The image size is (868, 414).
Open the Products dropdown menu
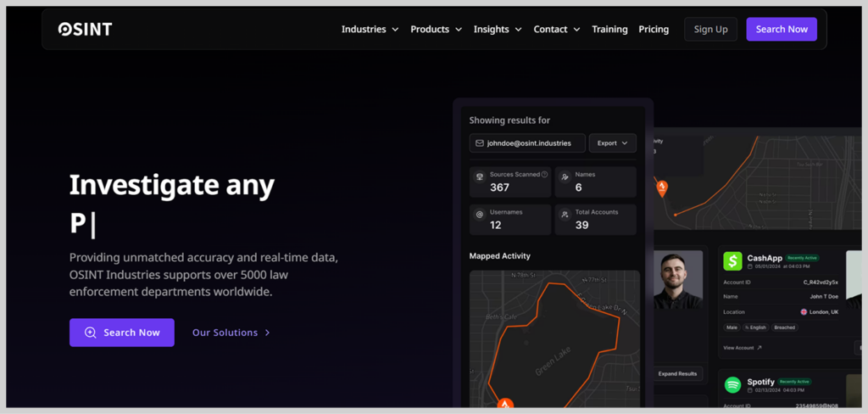(x=436, y=29)
